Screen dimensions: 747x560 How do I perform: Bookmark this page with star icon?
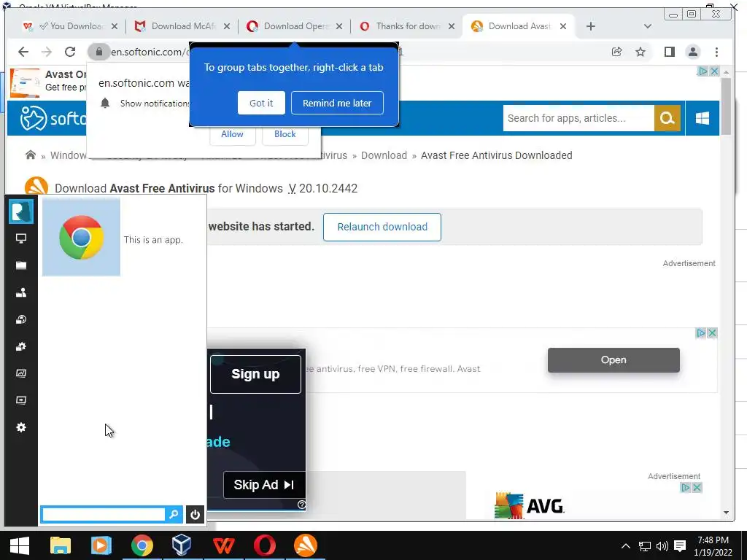point(640,52)
